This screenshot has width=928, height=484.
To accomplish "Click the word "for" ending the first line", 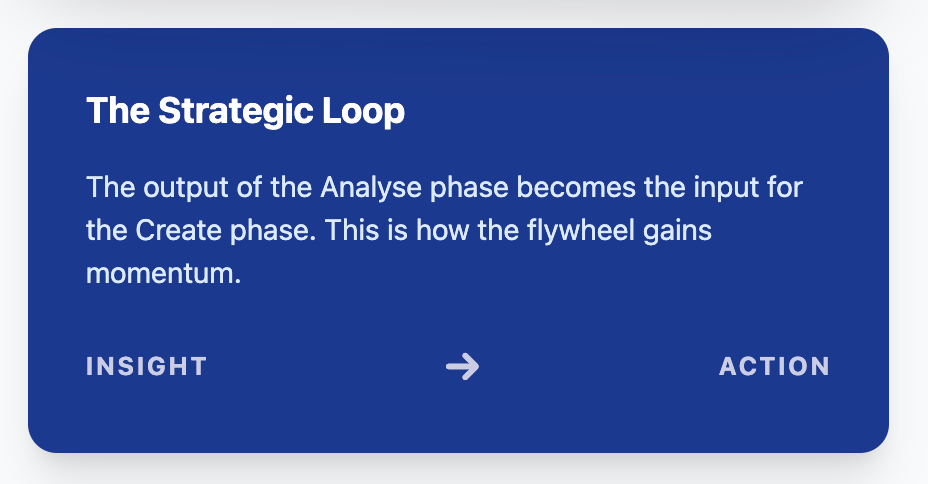I will (787, 187).
